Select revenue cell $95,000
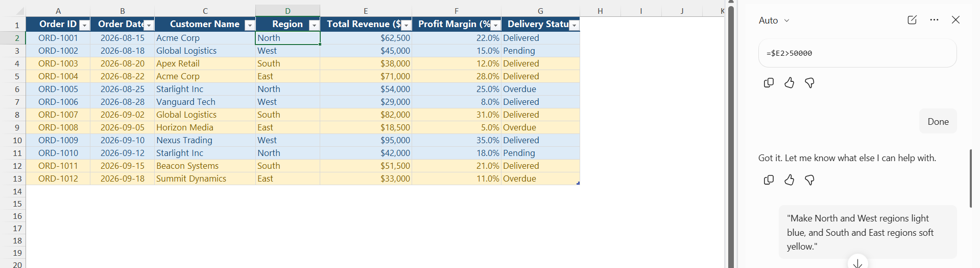The width and height of the screenshot is (980, 268). pyautogui.click(x=366, y=140)
